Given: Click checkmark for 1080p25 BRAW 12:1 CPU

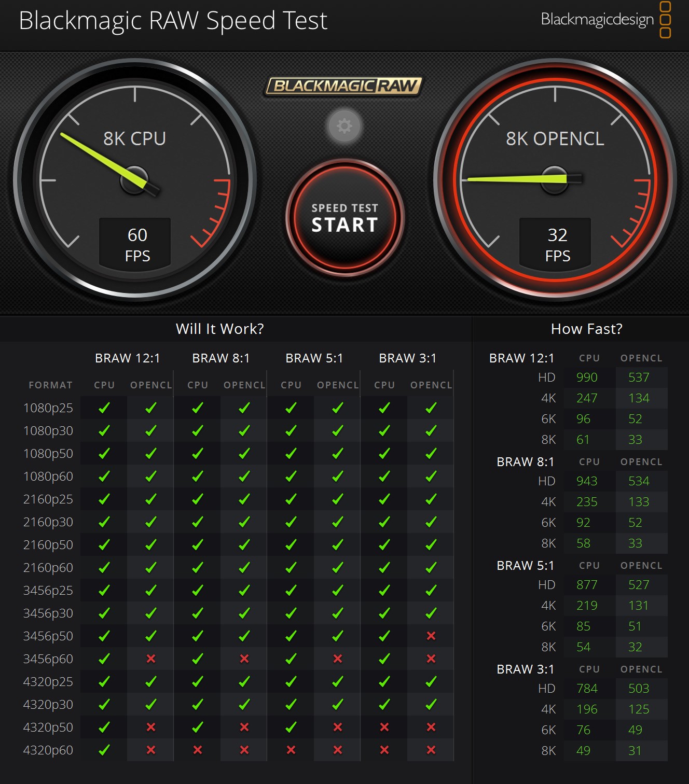Looking at the screenshot, I should click(104, 408).
